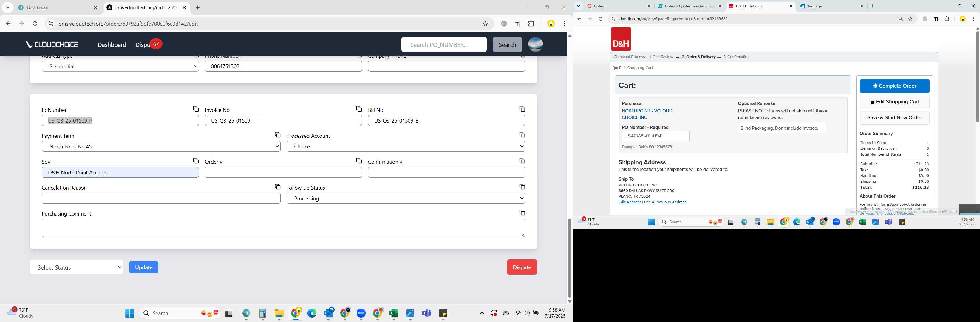
Task: Switch to Orders / Quotes Search tab
Action: (x=689, y=6)
